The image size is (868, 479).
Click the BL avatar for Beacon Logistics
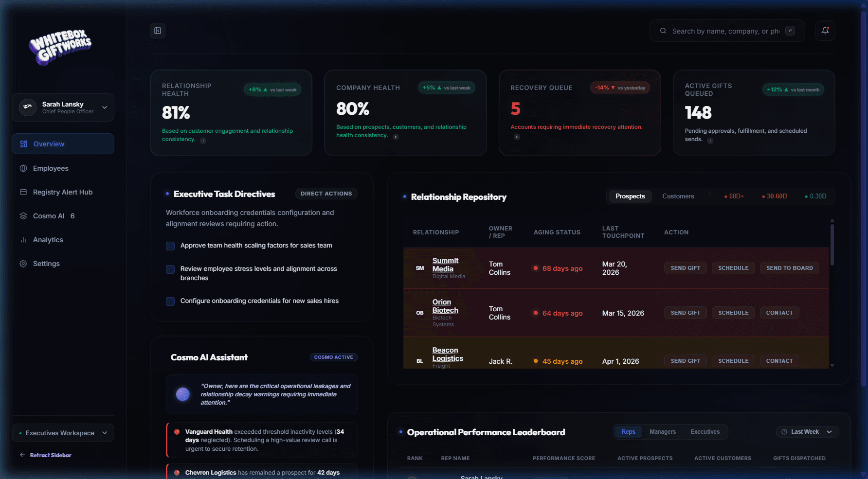[420, 361]
